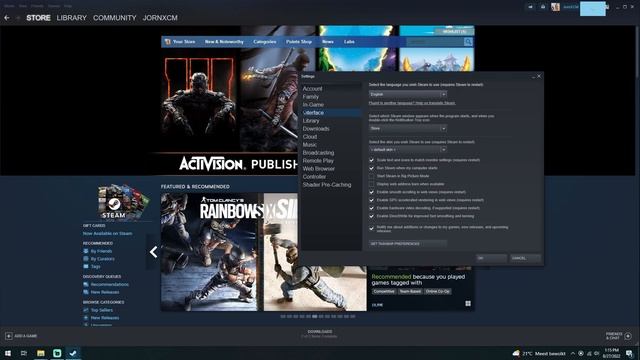Open the help translate Steam link

412,103
